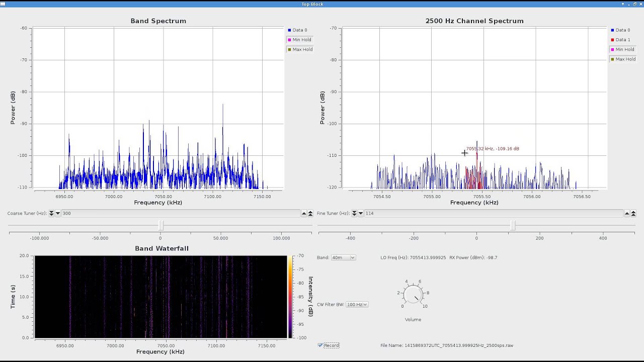644x362 pixels.
Task: Click Fine Tuner single-up step arrow
Action: [627, 213]
